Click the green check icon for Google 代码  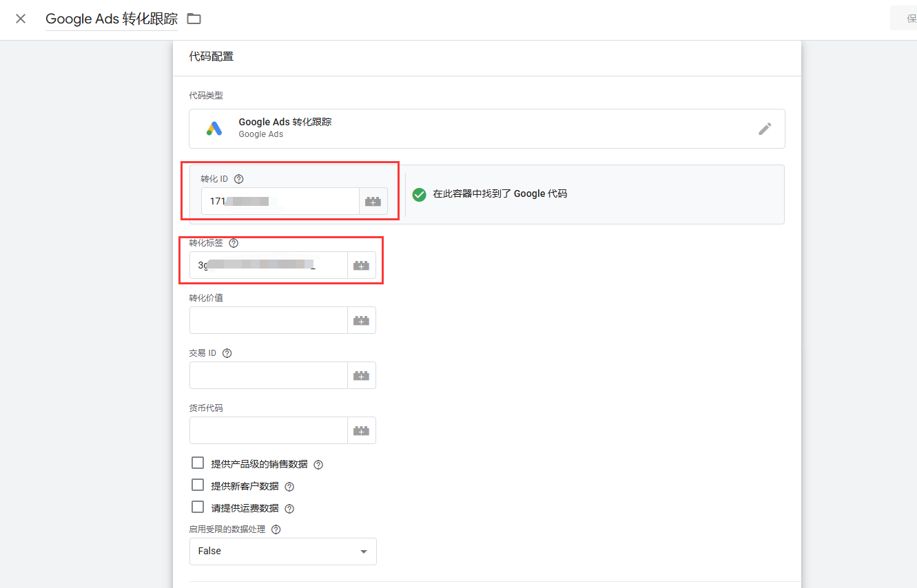[x=419, y=195]
